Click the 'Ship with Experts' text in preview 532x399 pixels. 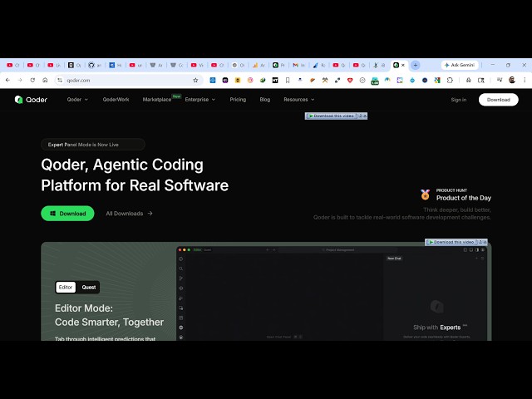pyautogui.click(x=436, y=328)
